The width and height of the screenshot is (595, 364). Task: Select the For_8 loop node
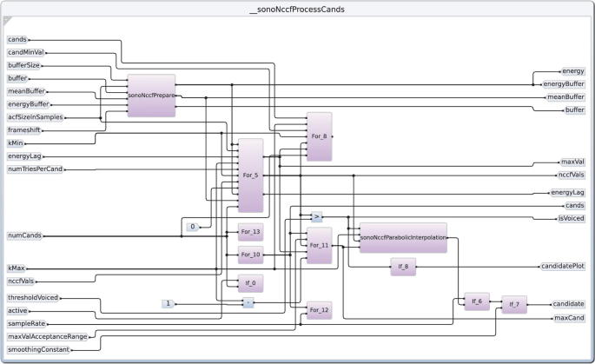pyautogui.click(x=319, y=136)
